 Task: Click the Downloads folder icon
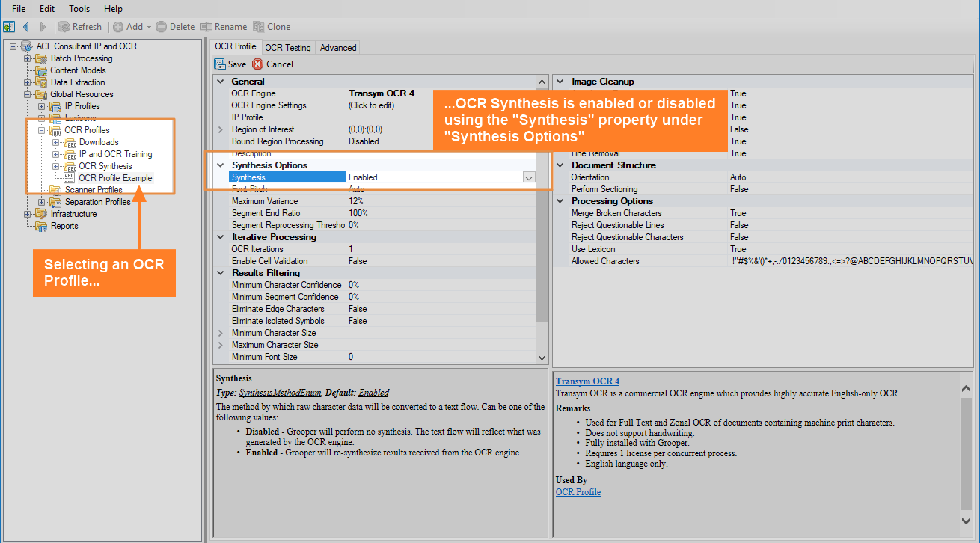70,142
